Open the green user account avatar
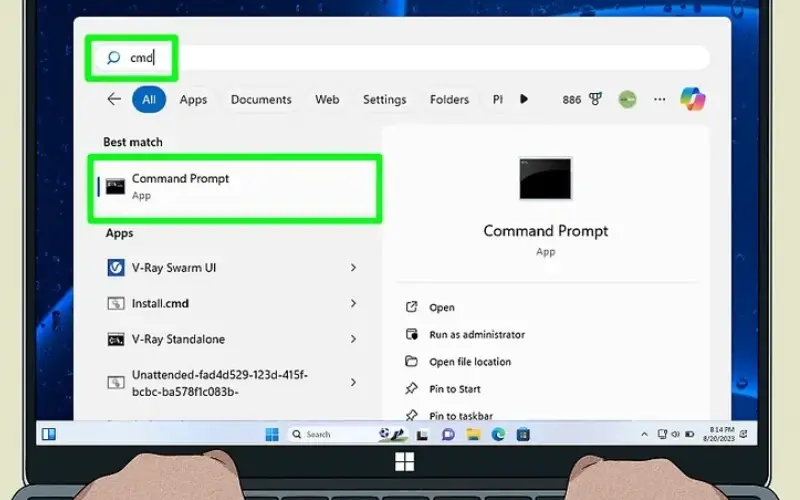This screenshot has height=500, width=800. coord(628,99)
